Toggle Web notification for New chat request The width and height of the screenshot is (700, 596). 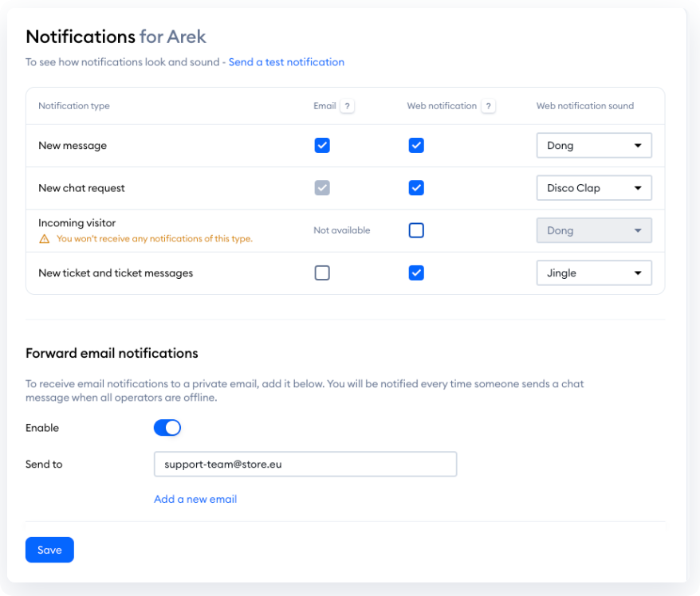(x=415, y=188)
